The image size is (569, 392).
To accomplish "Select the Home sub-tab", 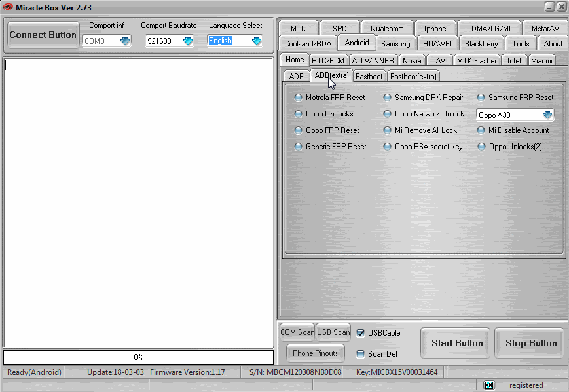I will (x=295, y=60).
